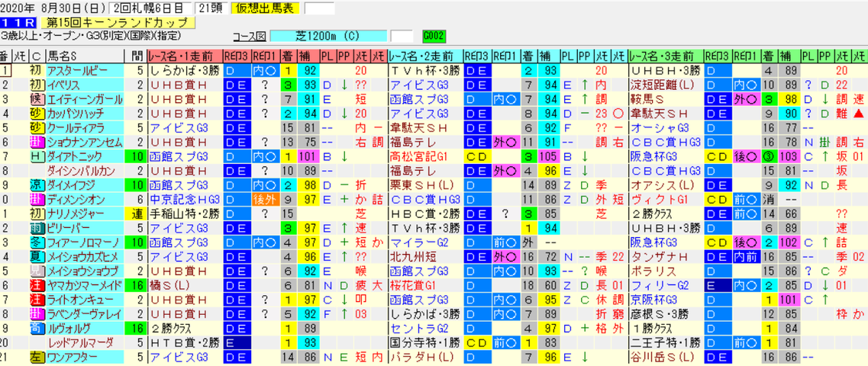
Task: Click the 冬 badge beside フィアーノロマーノ
Action: 37,242
